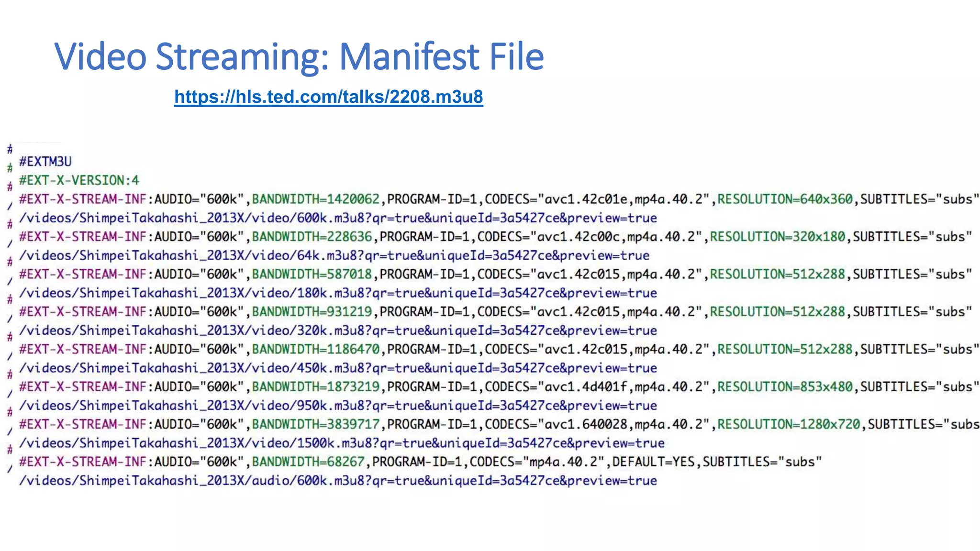
Task: Click CODECS="avc1.42c01e,mp4a.40.2" text
Action: tap(597, 199)
